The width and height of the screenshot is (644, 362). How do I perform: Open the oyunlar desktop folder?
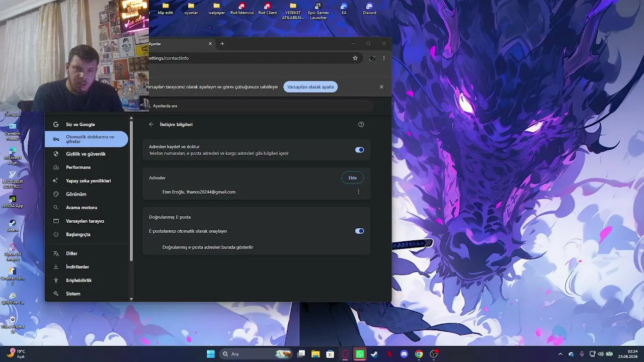click(191, 9)
